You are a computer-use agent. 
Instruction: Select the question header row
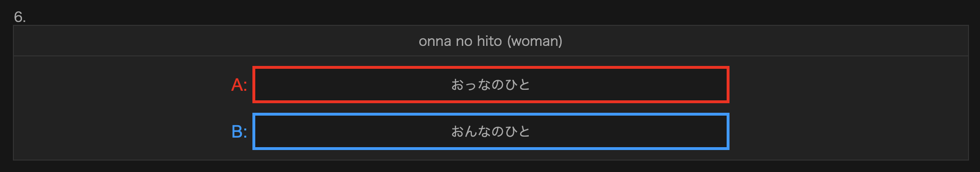point(490,41)
